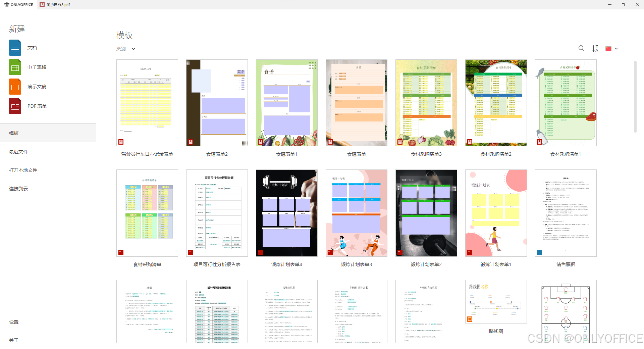Open the 近14天体温健康检测表 template thumbnail

[x=217, y=311]
